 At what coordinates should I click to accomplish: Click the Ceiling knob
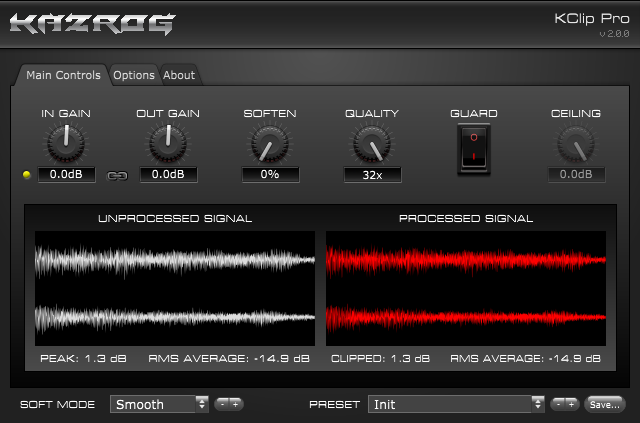[x=576, y=143]
